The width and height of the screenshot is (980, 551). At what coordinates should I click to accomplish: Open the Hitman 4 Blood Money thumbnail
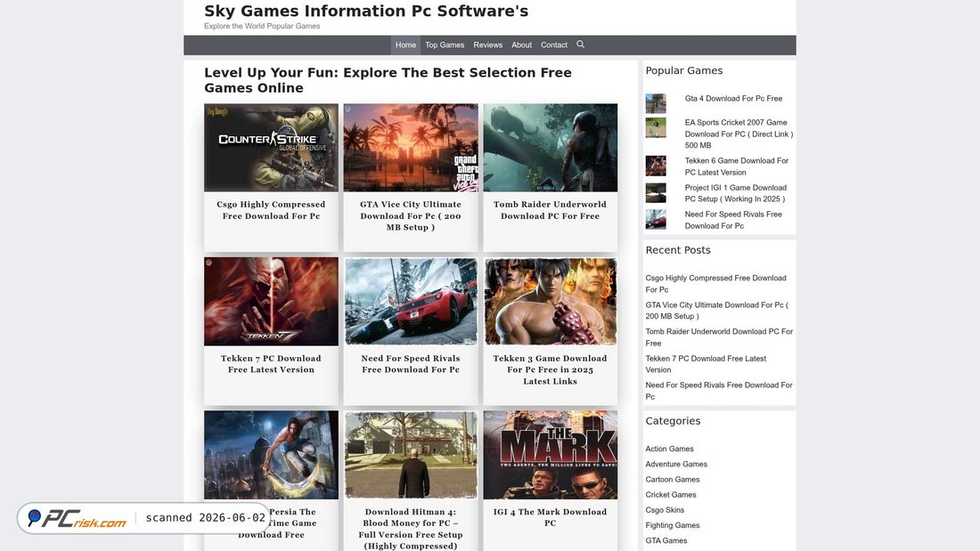411,455
